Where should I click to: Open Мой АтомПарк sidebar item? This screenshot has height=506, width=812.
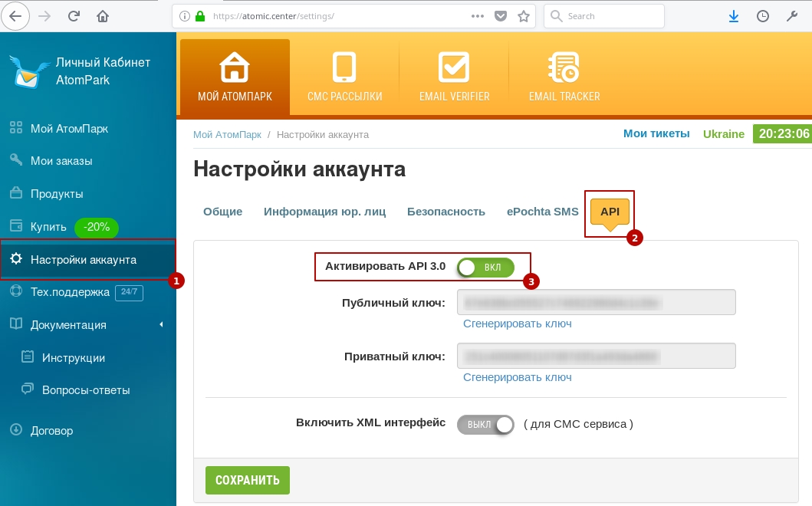coord(69,129)
